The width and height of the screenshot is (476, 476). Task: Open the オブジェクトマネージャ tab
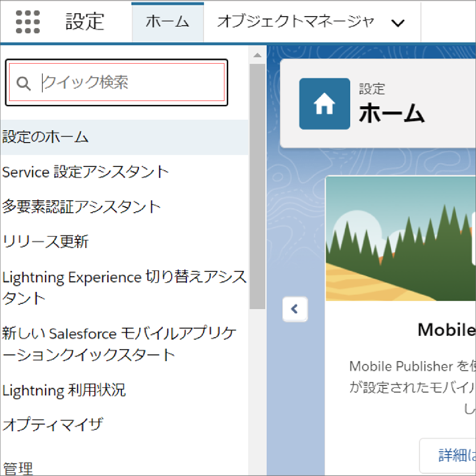tap(296, 21)
